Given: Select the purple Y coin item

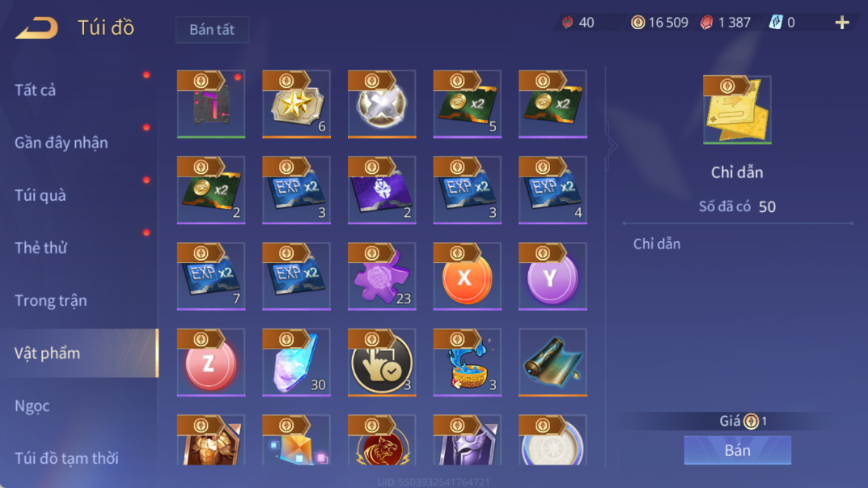Looking at the screenshot, I should click(x=553, y=276).
